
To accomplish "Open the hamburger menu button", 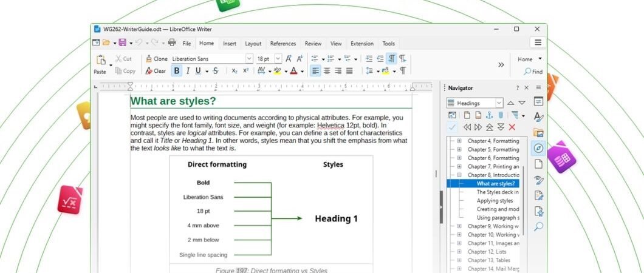I will pyautogui.click(x=538, y=42).
